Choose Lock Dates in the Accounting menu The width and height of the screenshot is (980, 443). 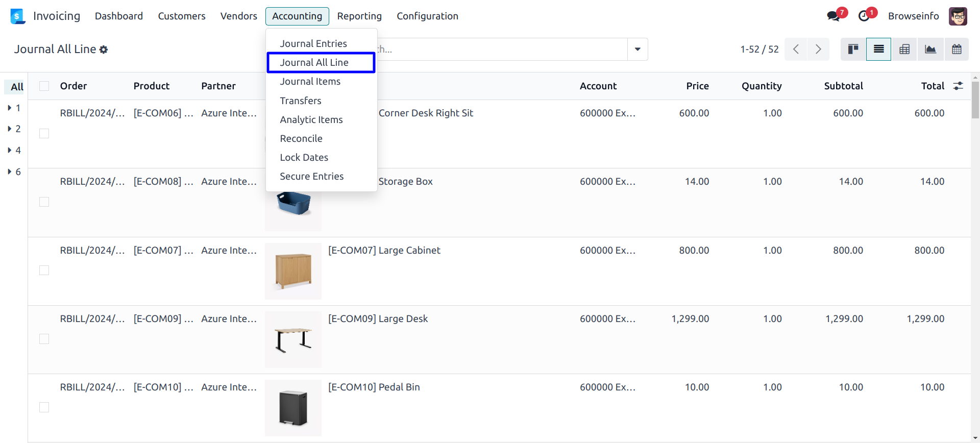click(304, 158)
